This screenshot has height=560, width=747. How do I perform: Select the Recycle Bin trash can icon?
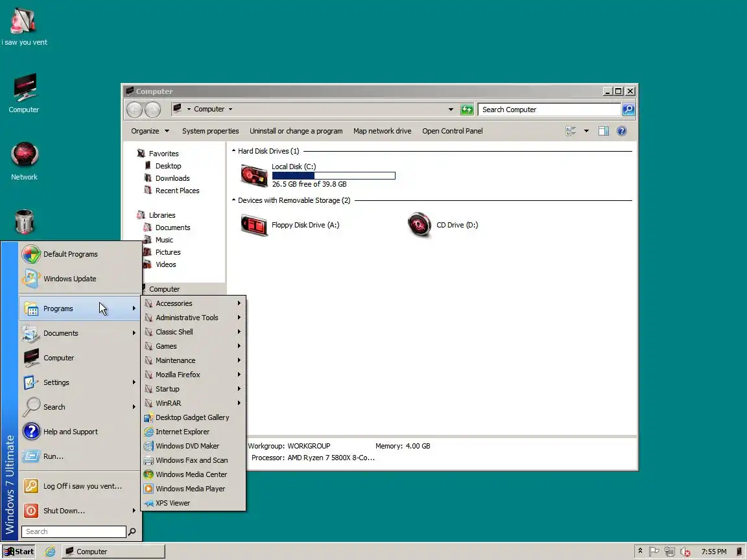[x=24, y=222]
